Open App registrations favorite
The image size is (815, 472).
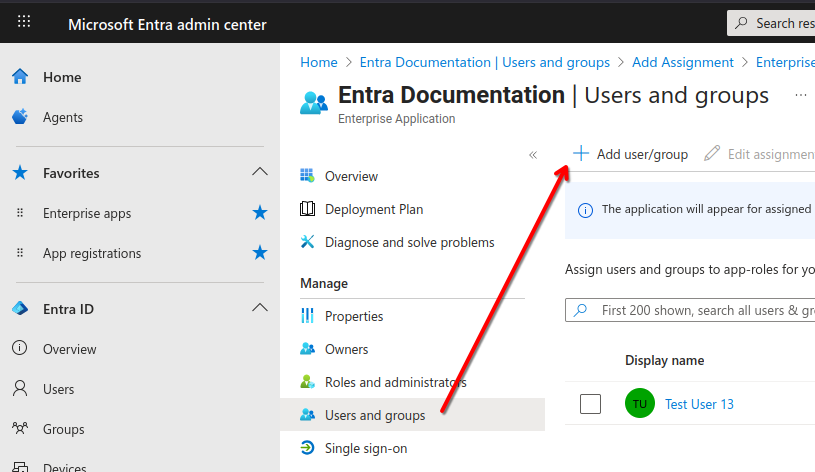[92, 253]
